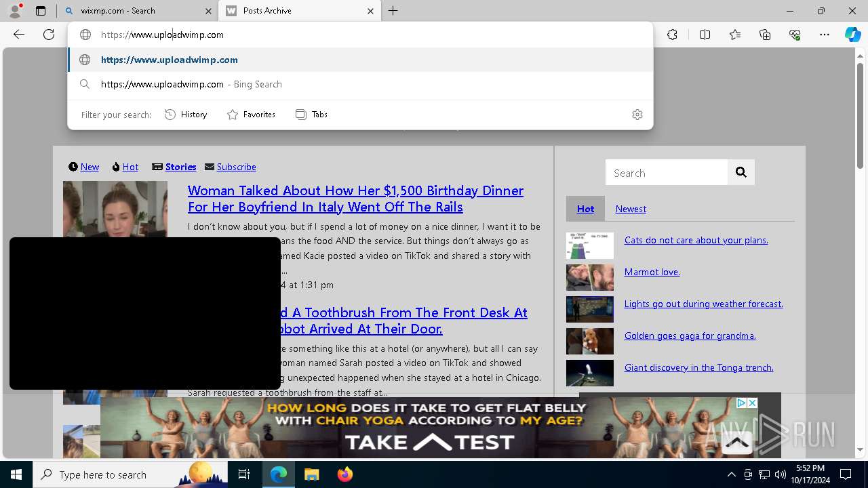This screenshot has height=488, width=868.
Task: Open the Toothbrush From Front Desk article
Action: 404,321
